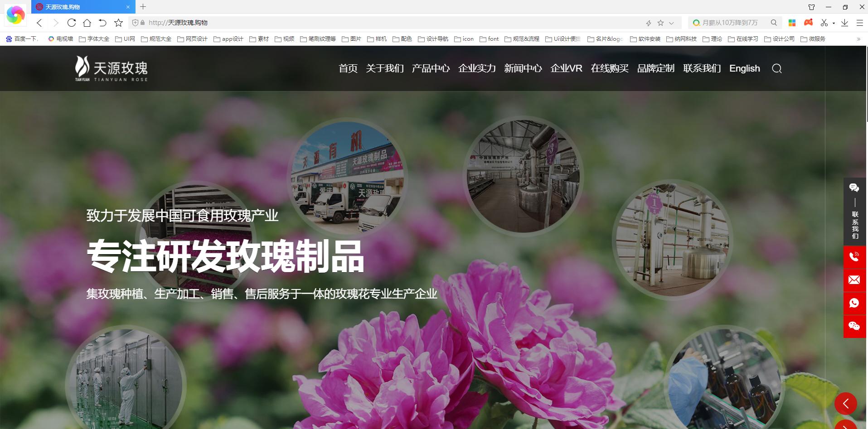Click the browser search magnifier icon

(774, 23)
